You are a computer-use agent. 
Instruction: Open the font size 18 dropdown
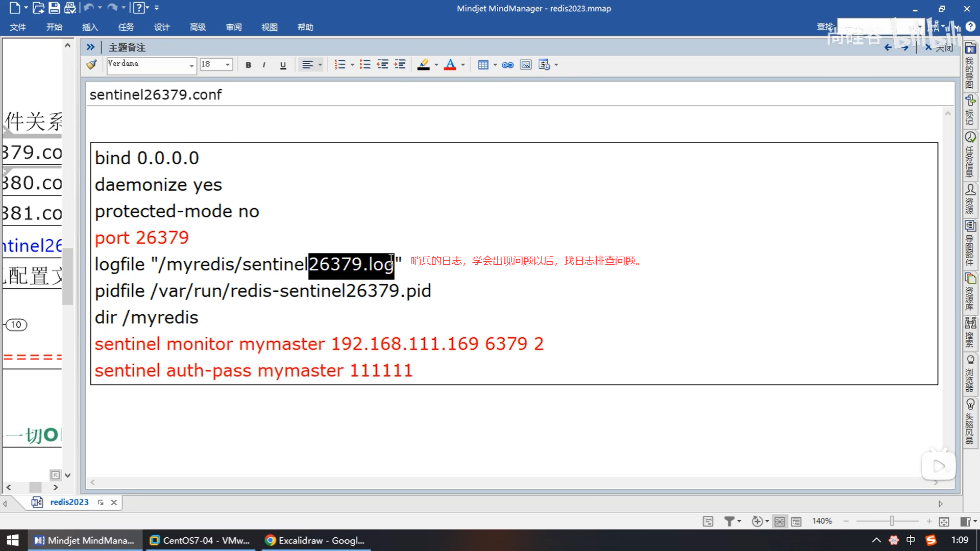tap(228, 65)
